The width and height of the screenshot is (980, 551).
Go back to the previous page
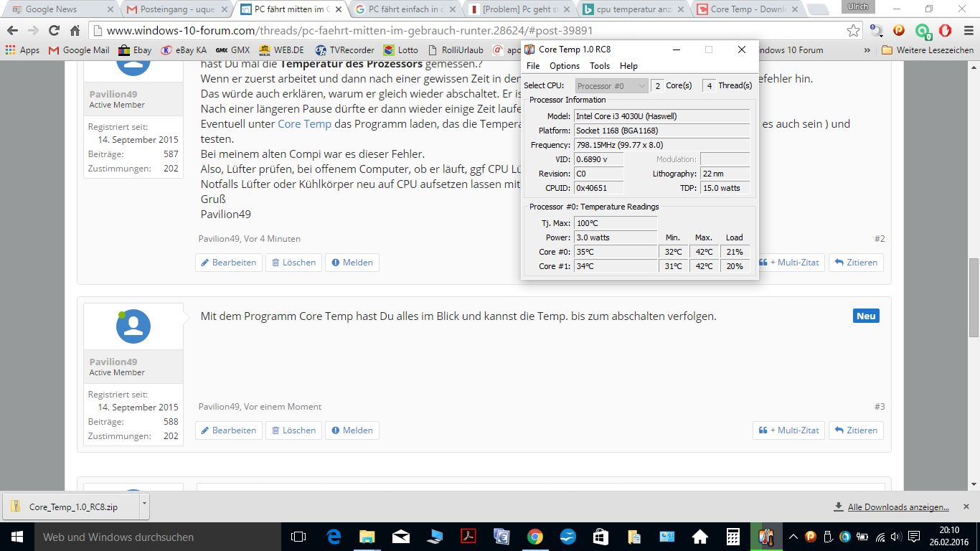(12, 31)
